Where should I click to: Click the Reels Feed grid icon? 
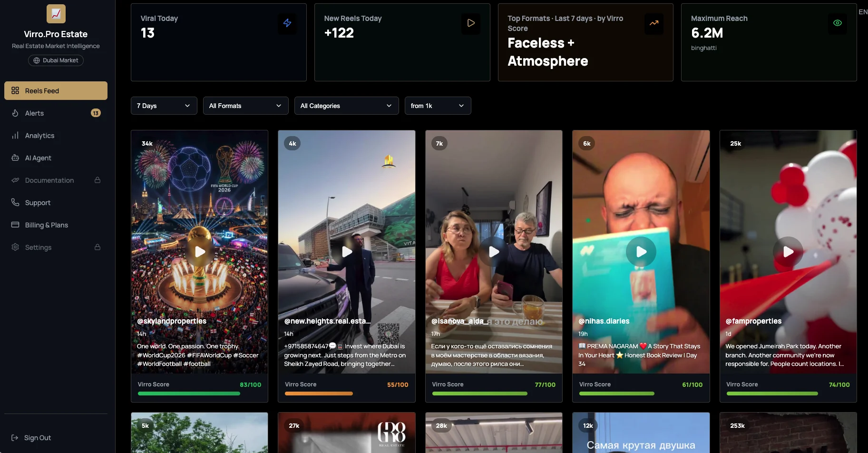(15, 90)
